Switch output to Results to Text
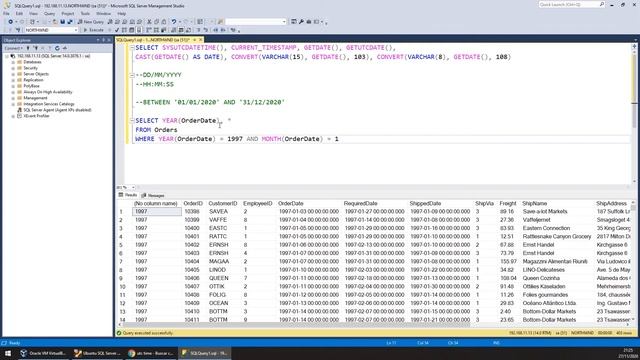 tap(173, 30)
